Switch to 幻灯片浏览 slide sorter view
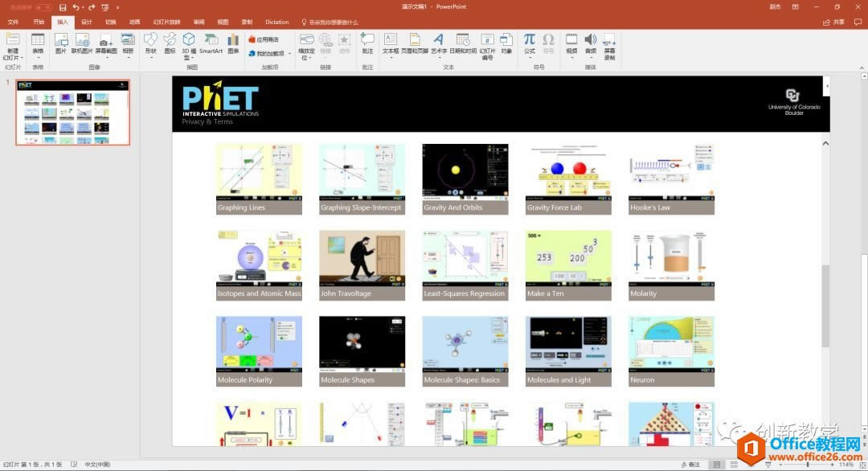Screen dimensions: 868x471 click(x=734, y=465)
